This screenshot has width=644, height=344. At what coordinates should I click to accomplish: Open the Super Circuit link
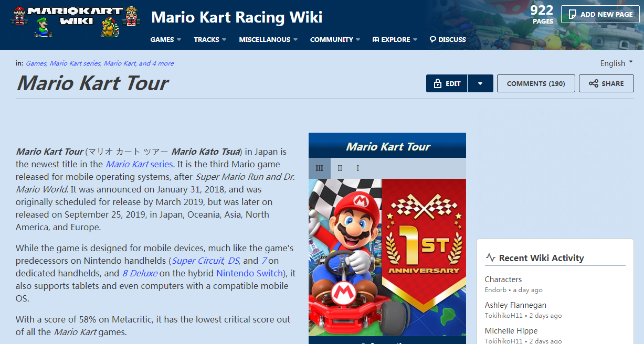click(198, 261)
